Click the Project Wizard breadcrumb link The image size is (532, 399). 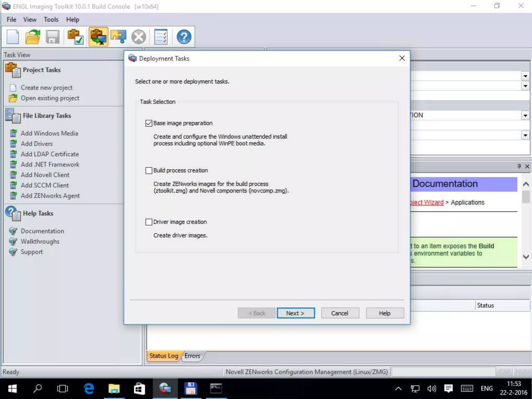click(427, 202)
